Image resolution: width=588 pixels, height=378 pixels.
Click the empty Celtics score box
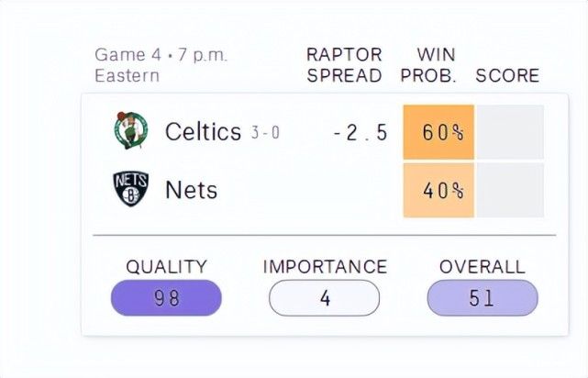click(509, 132)
